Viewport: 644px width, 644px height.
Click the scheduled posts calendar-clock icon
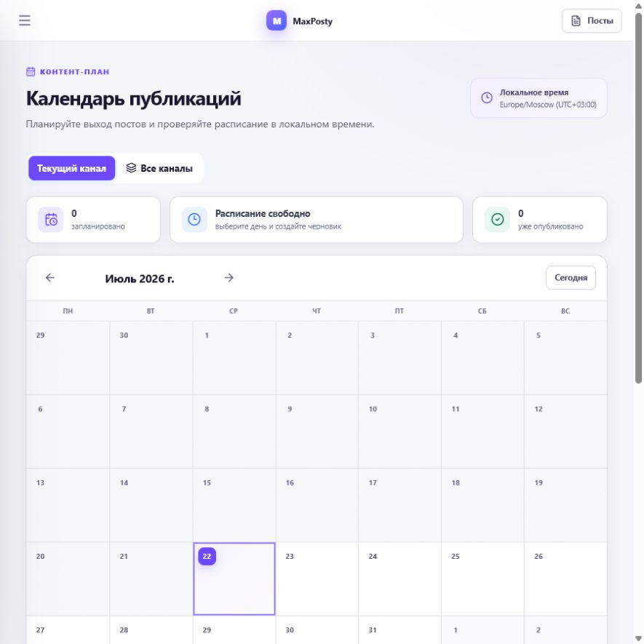51,220
